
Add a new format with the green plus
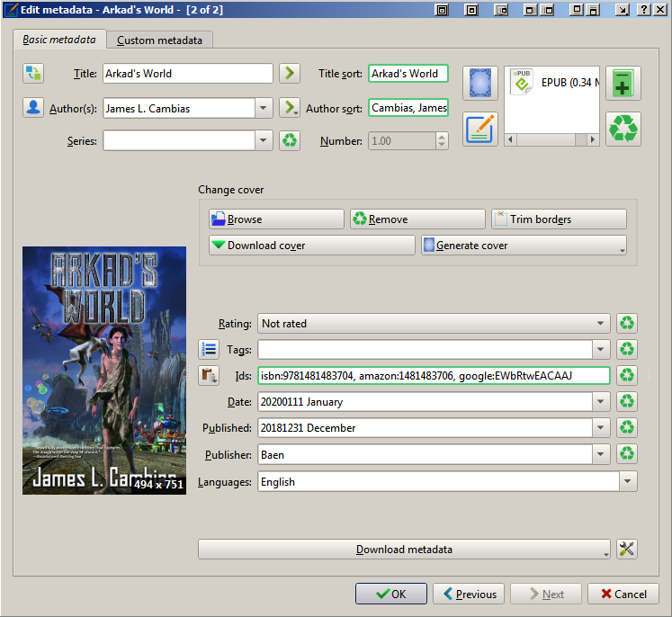[623, 83]
